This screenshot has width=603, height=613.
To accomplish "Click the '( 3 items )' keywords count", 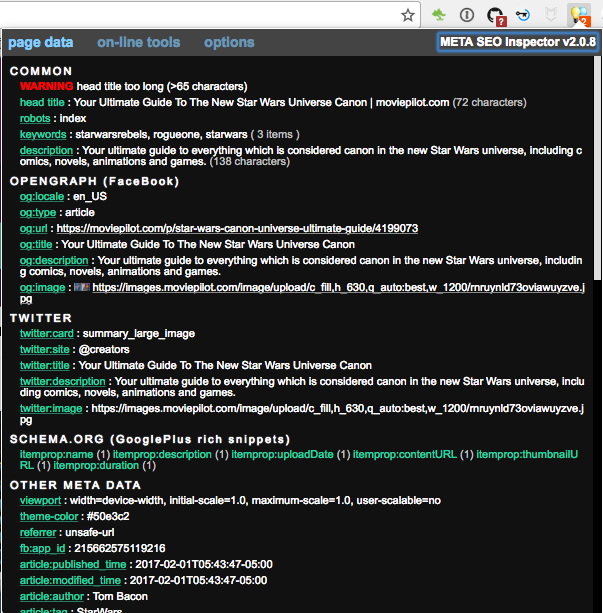I will click(275, 134).
